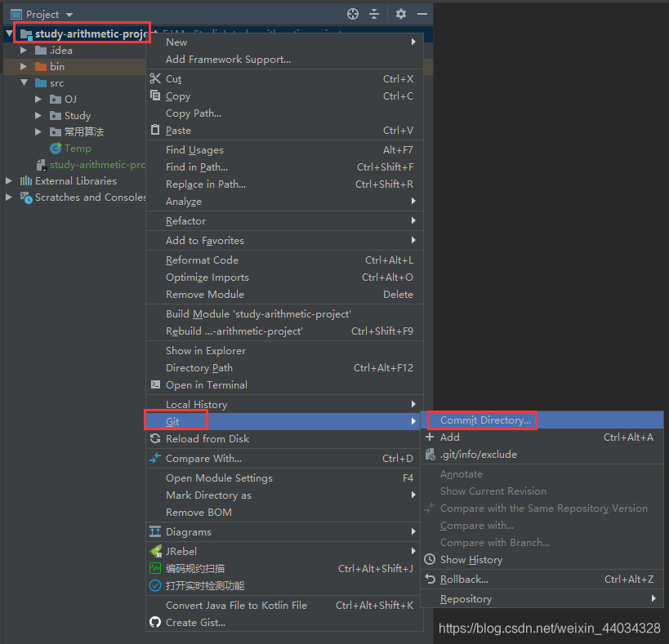Click the JRebel rocket icon
Viewport: 669px width, 644px height.
[x=156, y=551]
